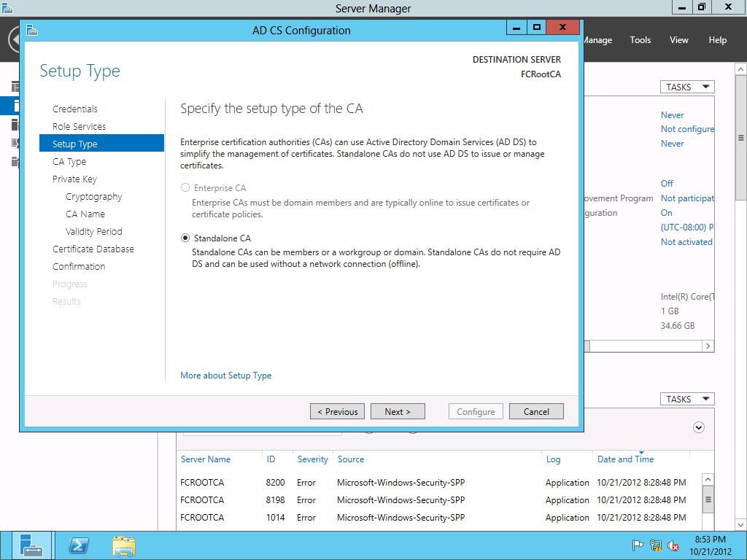Viewport: 747px width, 560px height.
Task: Select event row with ID 8200
Action: click(438, 483)
